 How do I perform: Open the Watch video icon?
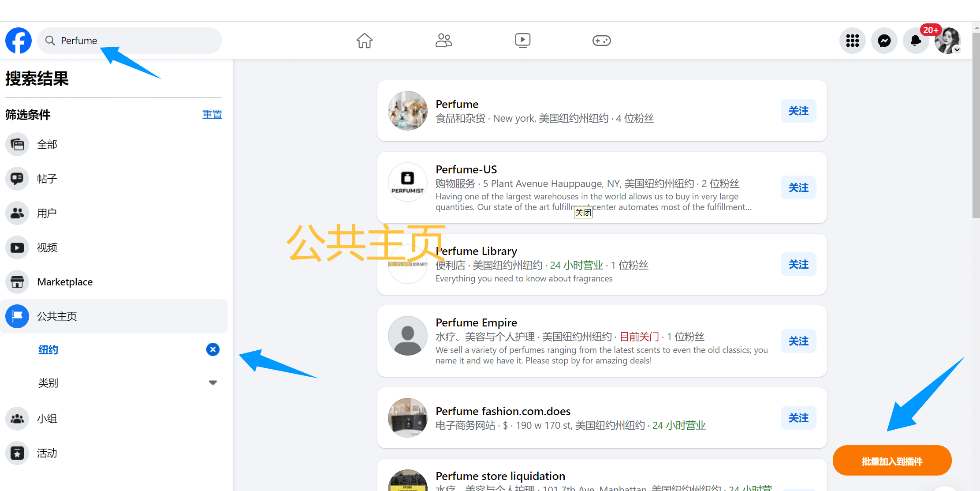coord(523,41)
